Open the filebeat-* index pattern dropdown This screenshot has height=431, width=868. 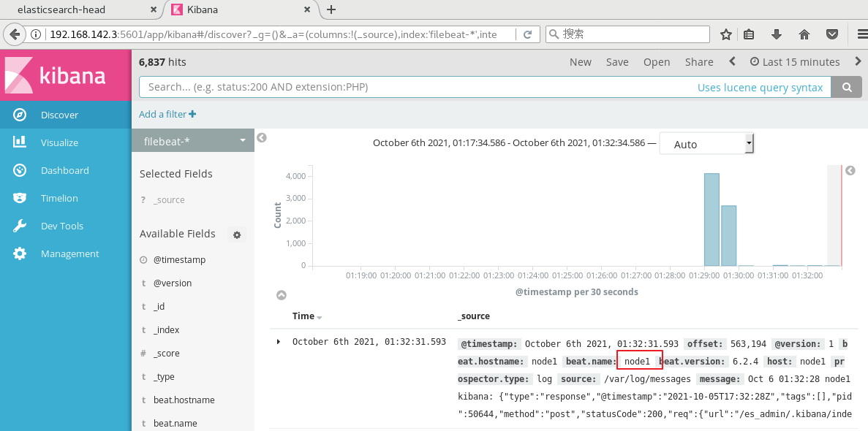[193, 140]
